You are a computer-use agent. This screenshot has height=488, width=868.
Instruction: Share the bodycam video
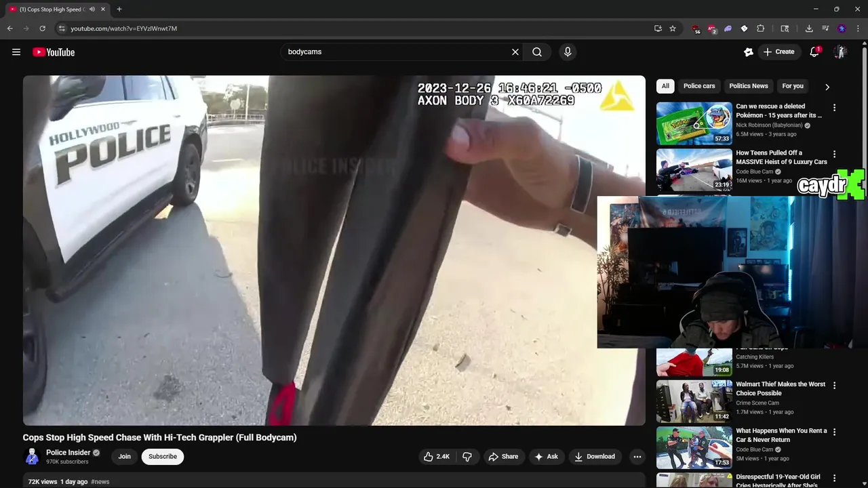pyautogui.click(x=503, y=457)
